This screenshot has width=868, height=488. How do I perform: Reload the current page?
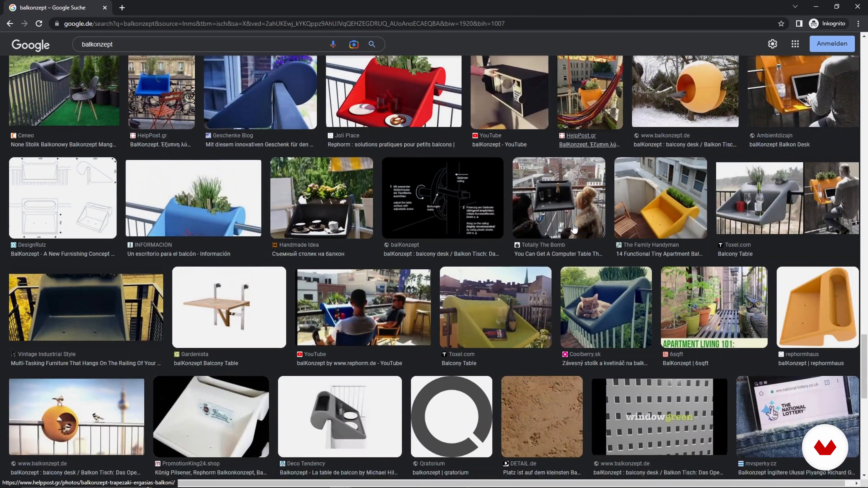(x=39, y=23)
